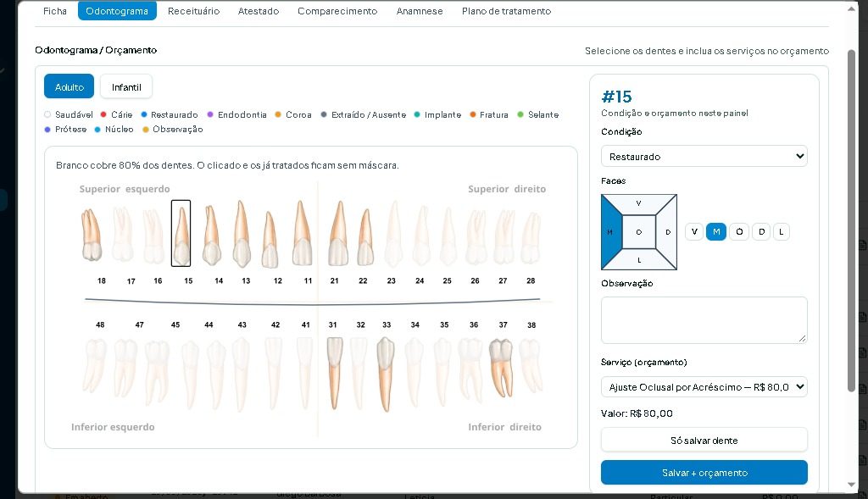Select tooth 14 in the upper arch
Viewport: 868px width, 499px height.
coord(211,236)
